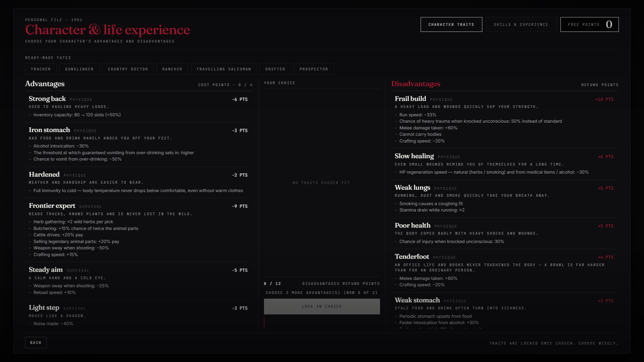This screenshot has width=644, height=362.
Task: Select the Steady aim advantage
Action: (x=138, y=281)
